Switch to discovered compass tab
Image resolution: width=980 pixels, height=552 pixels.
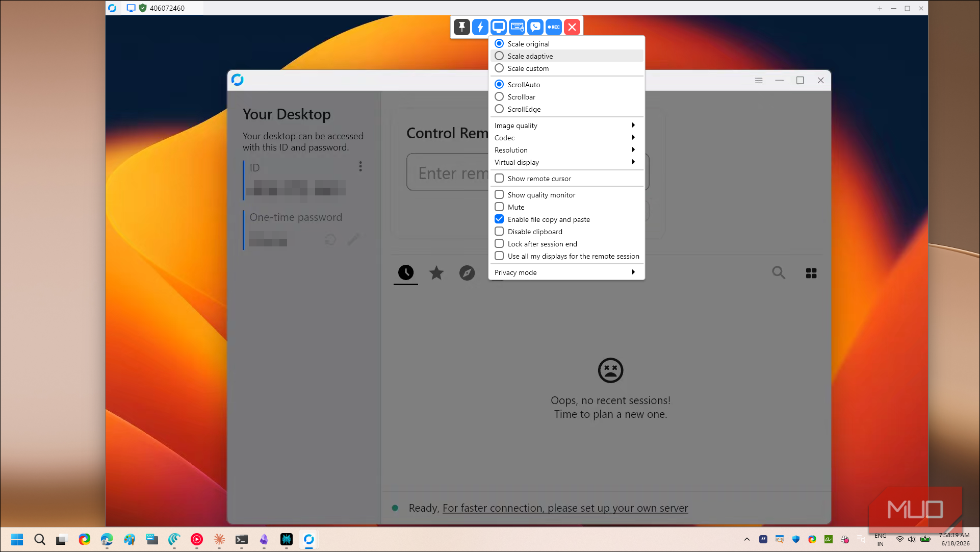click(x=467, y=273)
